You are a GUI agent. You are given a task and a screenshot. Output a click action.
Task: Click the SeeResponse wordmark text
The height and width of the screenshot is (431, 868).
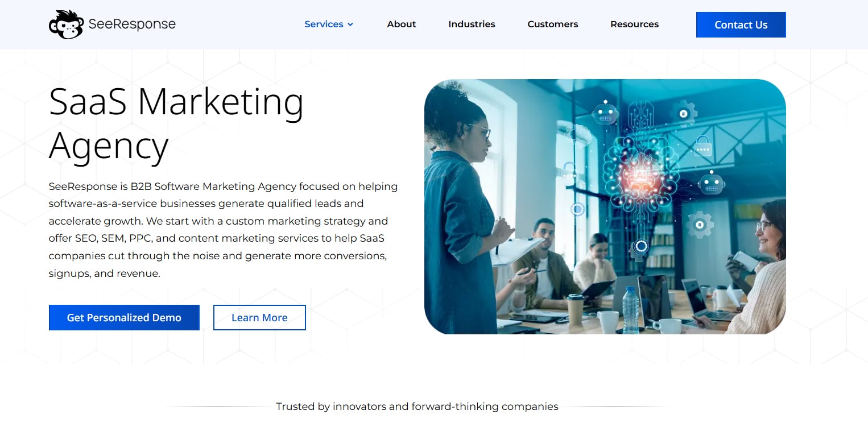point(132,24)
